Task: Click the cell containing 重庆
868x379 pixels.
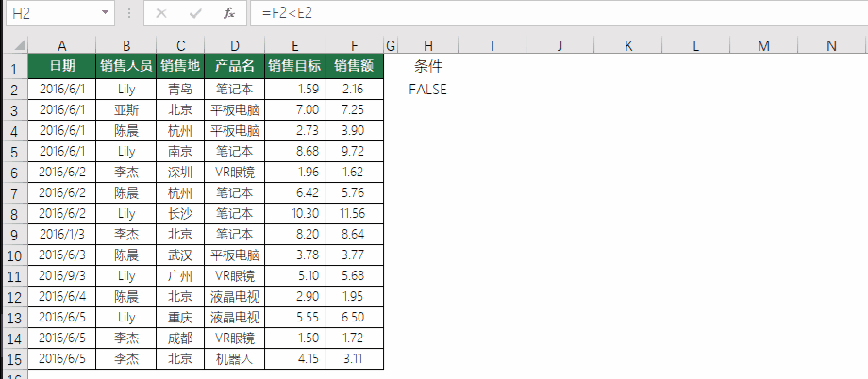Action: 180,318
